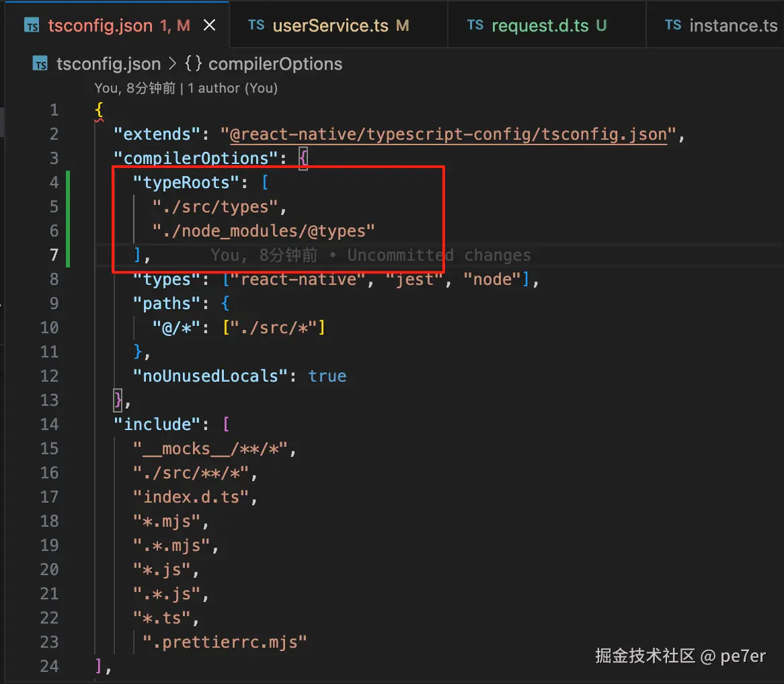Image resolution: width=784 pixels, height=684 pixels.
Task: Click the "types" key on line 8
Action: (x=167, y=280)
